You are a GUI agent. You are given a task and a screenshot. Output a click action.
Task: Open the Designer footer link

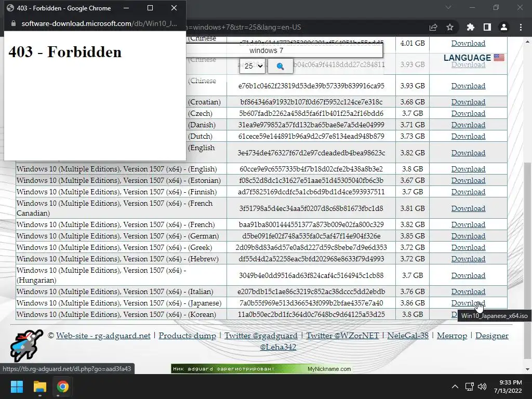492,336
